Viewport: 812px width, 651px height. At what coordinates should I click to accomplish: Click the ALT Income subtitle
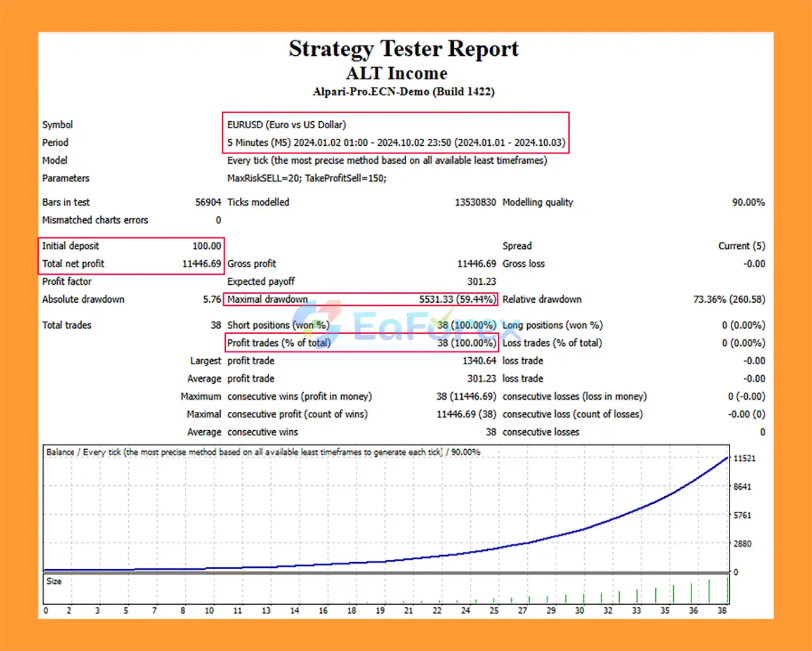coord(396,73)
